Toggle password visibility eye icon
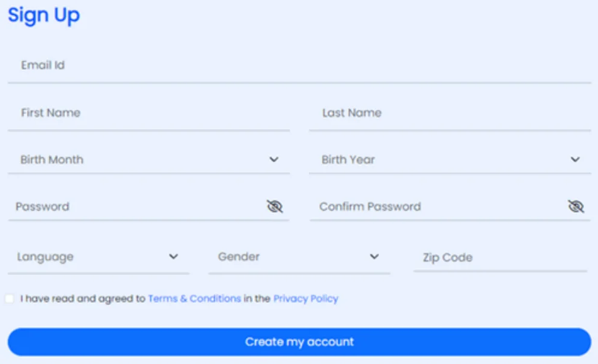The width and height of the screenshot is (598, 364). click(x=275, y=207)
